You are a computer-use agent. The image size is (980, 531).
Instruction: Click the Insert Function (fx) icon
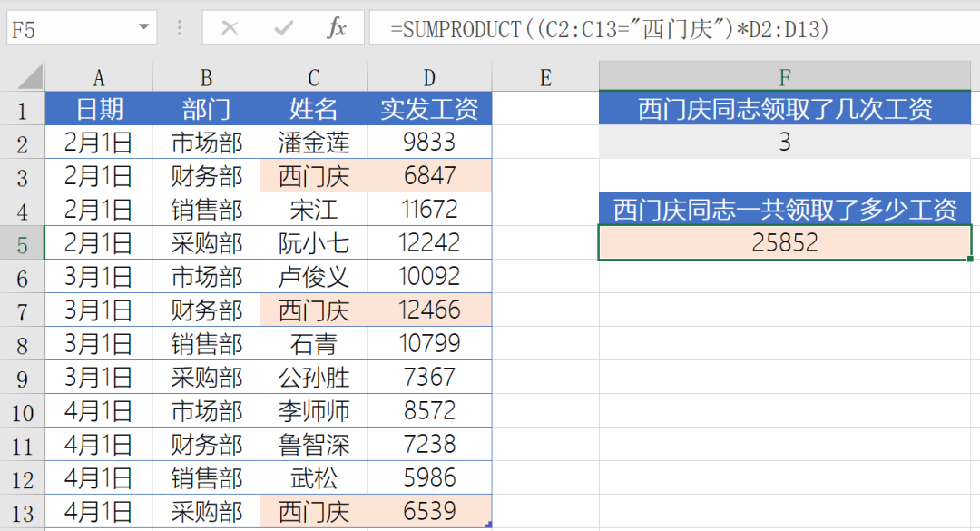coord(336,28)
